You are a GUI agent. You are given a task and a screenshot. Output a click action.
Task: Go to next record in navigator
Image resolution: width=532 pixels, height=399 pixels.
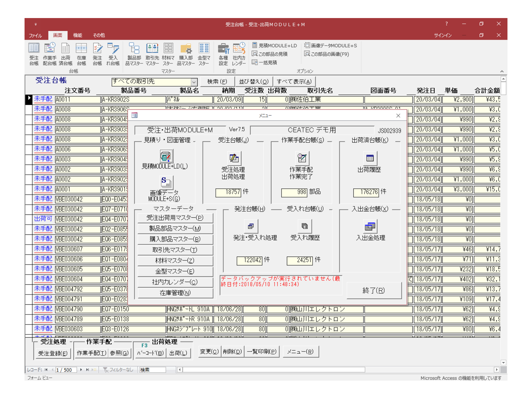point(81,370)
